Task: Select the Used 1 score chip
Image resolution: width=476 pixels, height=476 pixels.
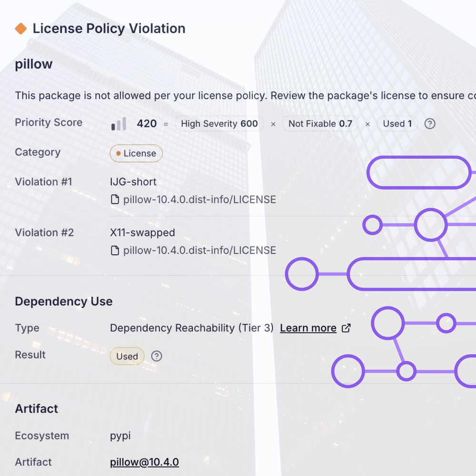Action: tap(397, 124)
